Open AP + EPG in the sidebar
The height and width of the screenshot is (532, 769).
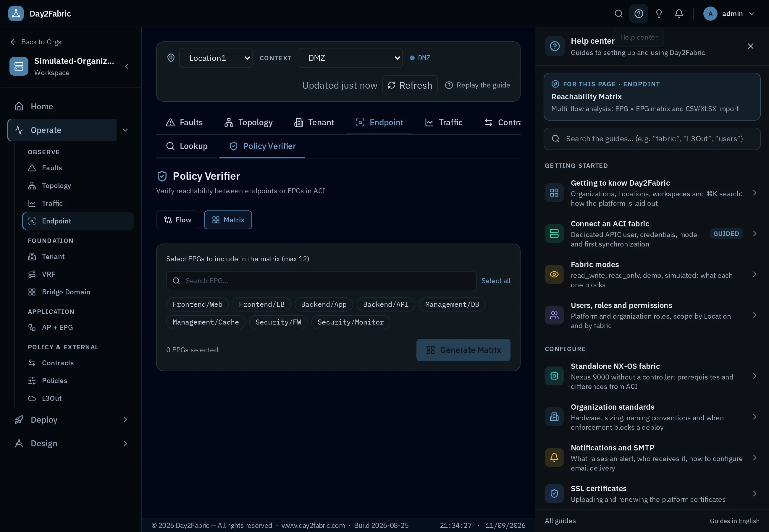click(78, 327)
